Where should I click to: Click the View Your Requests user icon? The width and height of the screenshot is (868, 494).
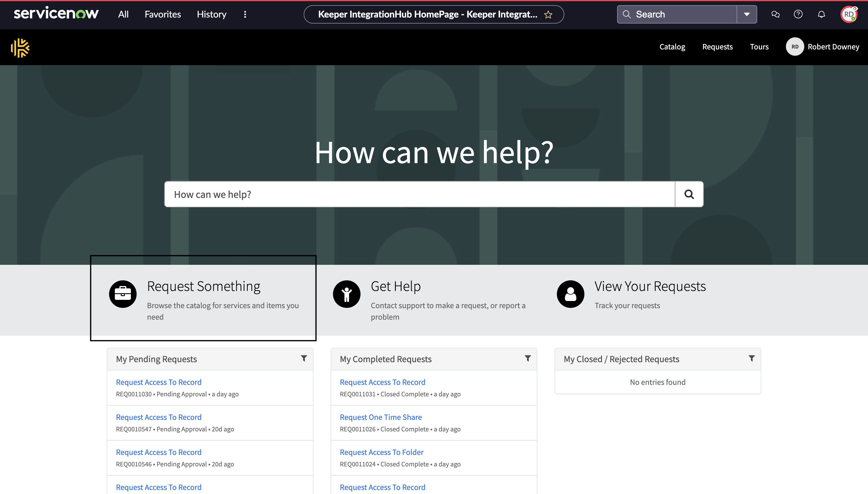click(x=570, y=294)
